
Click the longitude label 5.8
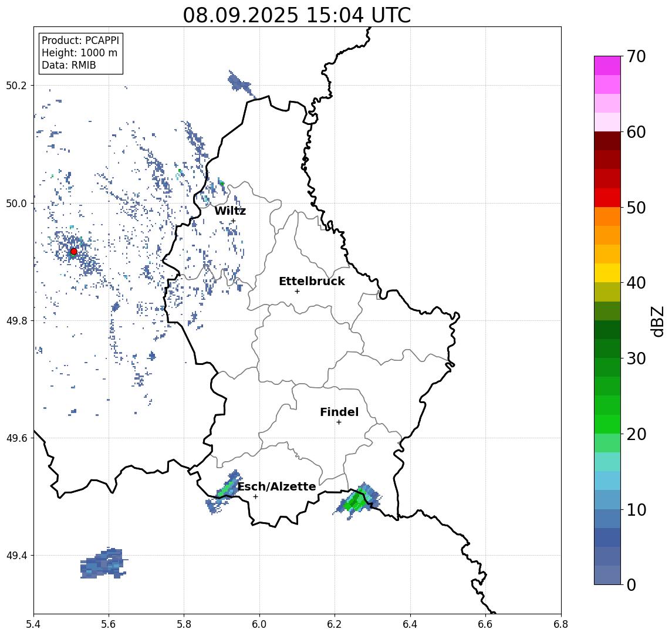pyautogui.click(x=184, y=624)
